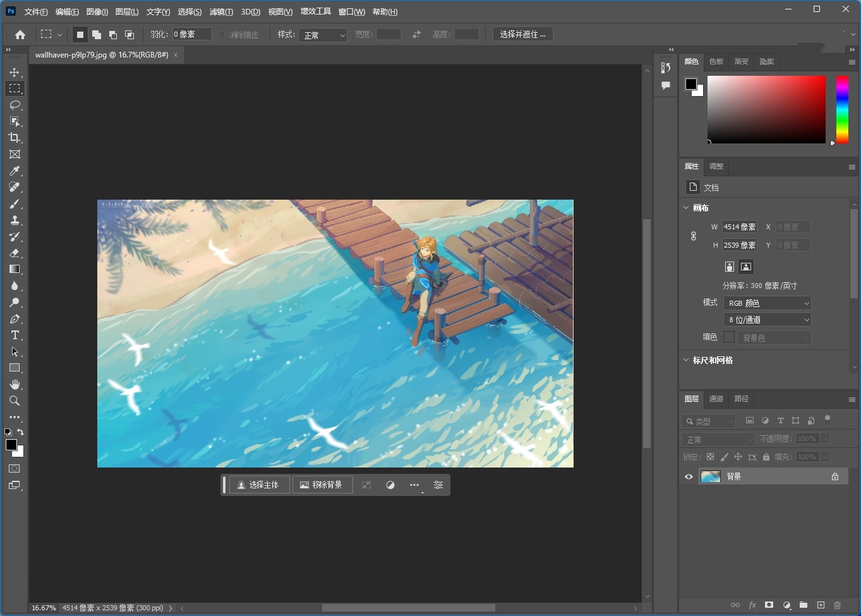This screenshot has width=861, height=616.
Task: Click the 选择并遮住 button
Action: coord(523,34)
